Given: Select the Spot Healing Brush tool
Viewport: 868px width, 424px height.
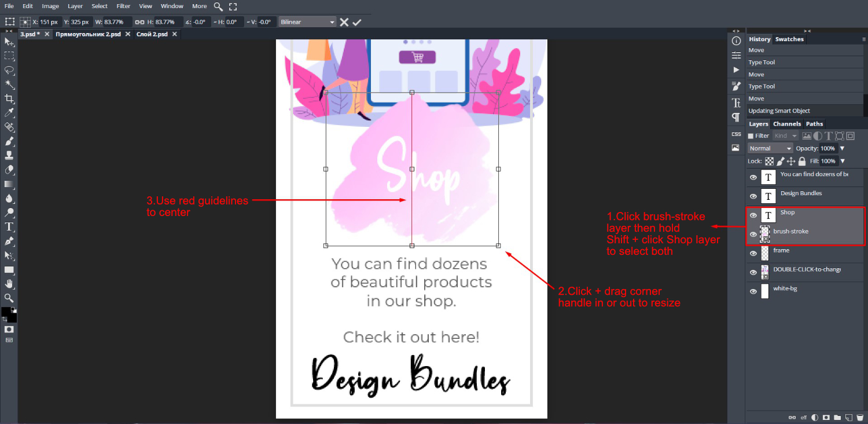Looking at the screenshot, I should point(9,127).
